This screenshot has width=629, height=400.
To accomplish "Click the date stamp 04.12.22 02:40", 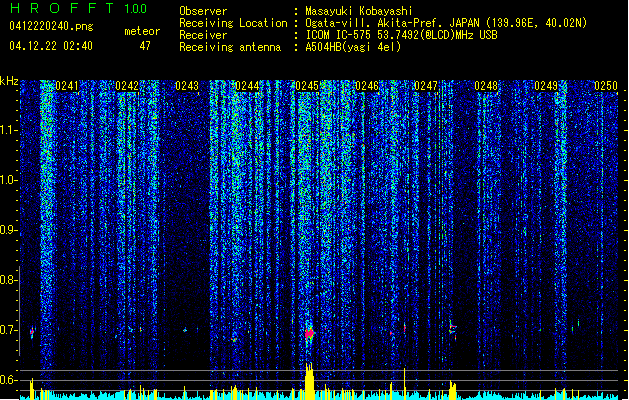I will tap(51, 46).
